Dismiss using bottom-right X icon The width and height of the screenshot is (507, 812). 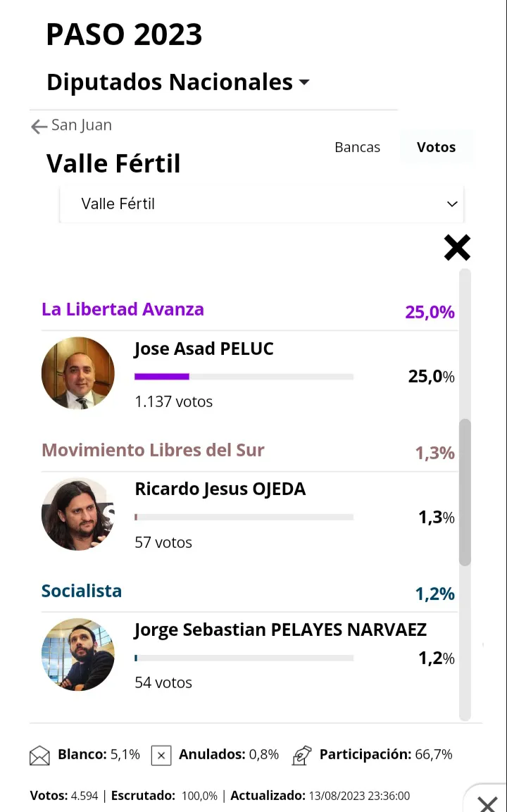pos(487,804)
